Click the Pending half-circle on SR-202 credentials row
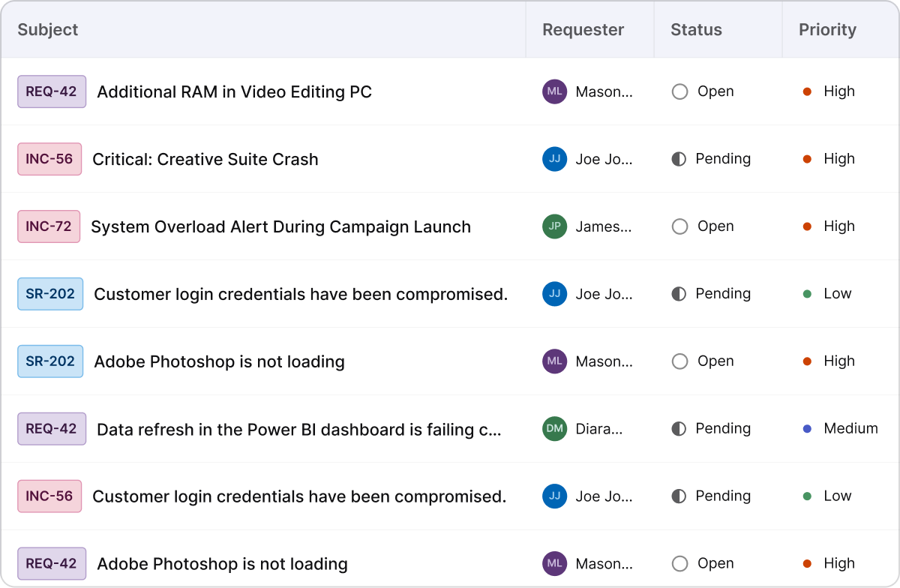 679,294
